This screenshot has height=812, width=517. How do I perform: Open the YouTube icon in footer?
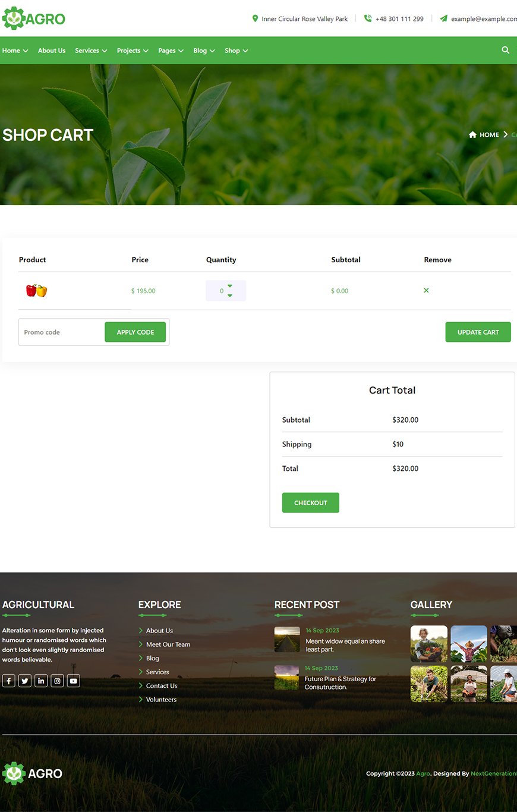(73, 681)
